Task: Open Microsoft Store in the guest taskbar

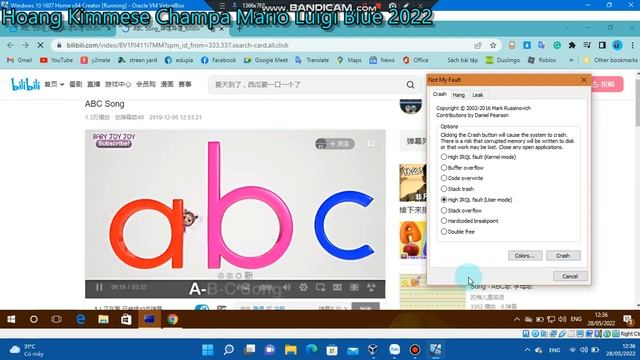Action: tap(126, 319)
